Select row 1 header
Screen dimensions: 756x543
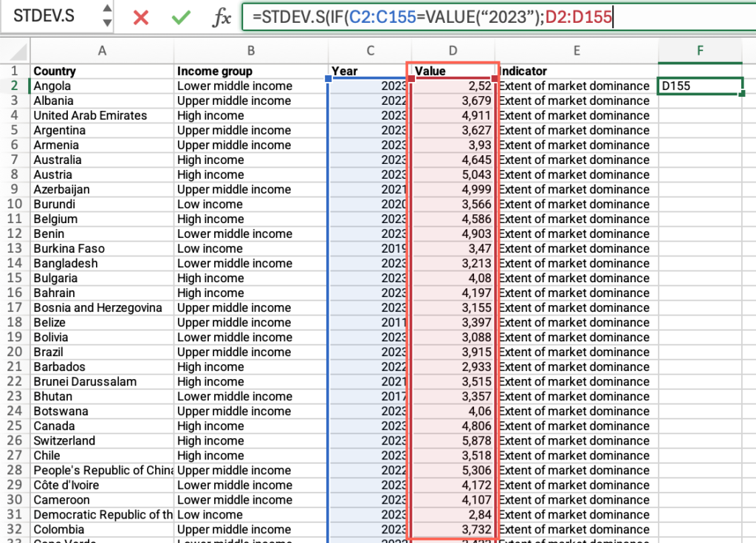tap(15, 71)
